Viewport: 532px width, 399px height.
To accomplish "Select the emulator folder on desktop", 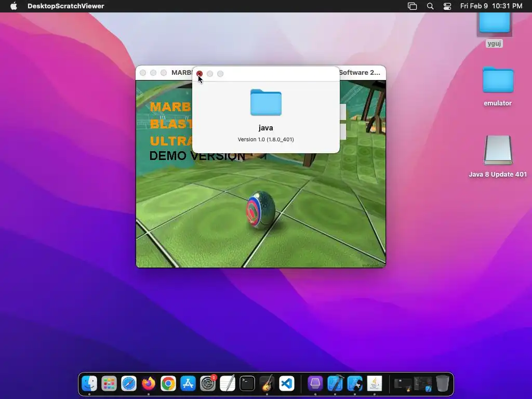I will pos(498,80).
